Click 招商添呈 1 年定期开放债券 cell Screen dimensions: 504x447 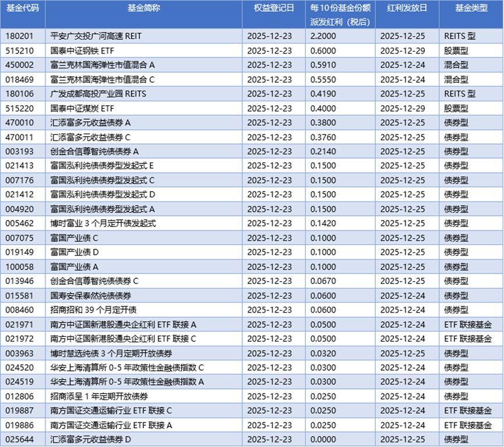tap(99, 397)
